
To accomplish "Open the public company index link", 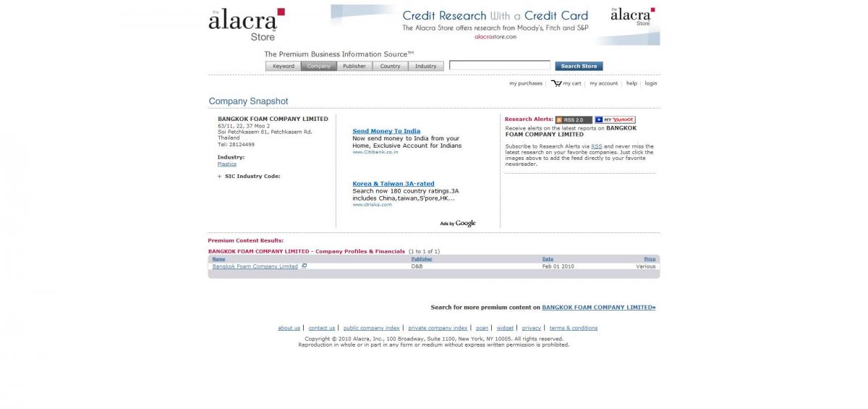I will pyautogui.click(x=371, y=328).
